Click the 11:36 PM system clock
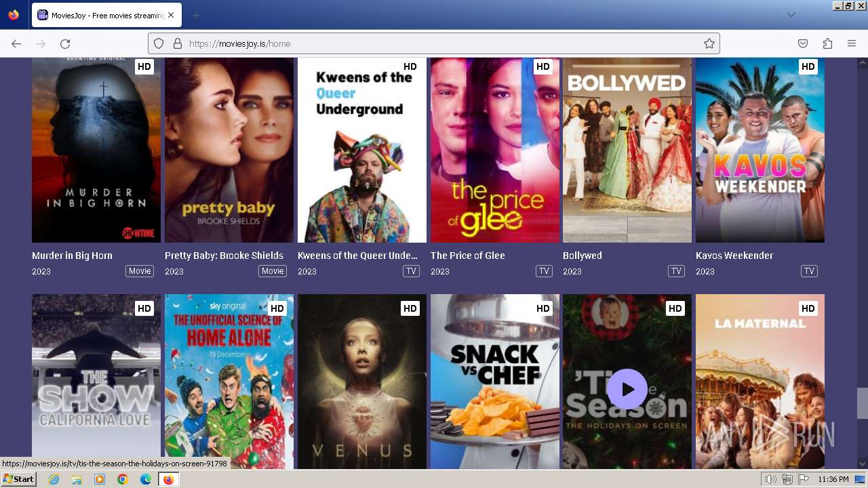Viewport: 868px width, 488px height. point(833,479)
